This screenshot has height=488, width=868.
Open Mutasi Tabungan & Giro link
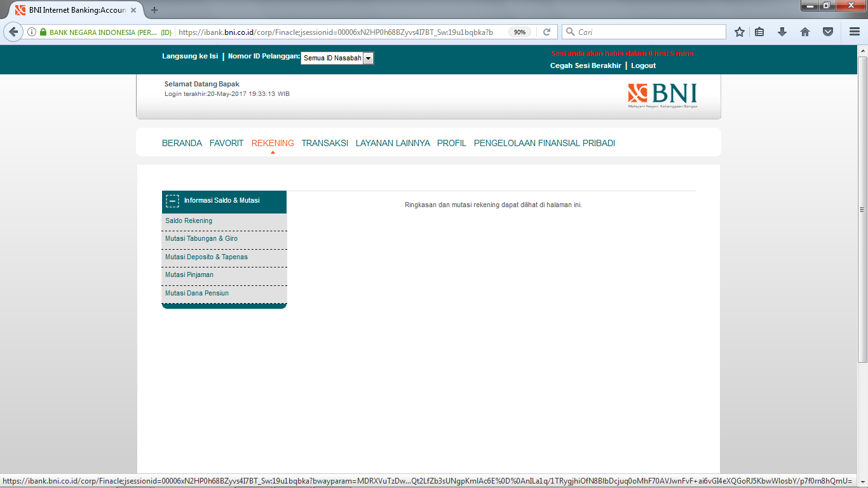tap(201, 238)
